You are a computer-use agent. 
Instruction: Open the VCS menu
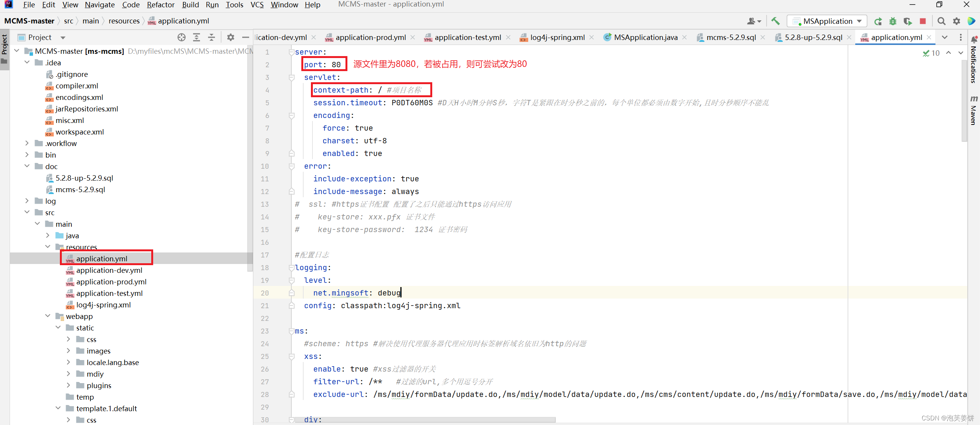click(256, 5)
